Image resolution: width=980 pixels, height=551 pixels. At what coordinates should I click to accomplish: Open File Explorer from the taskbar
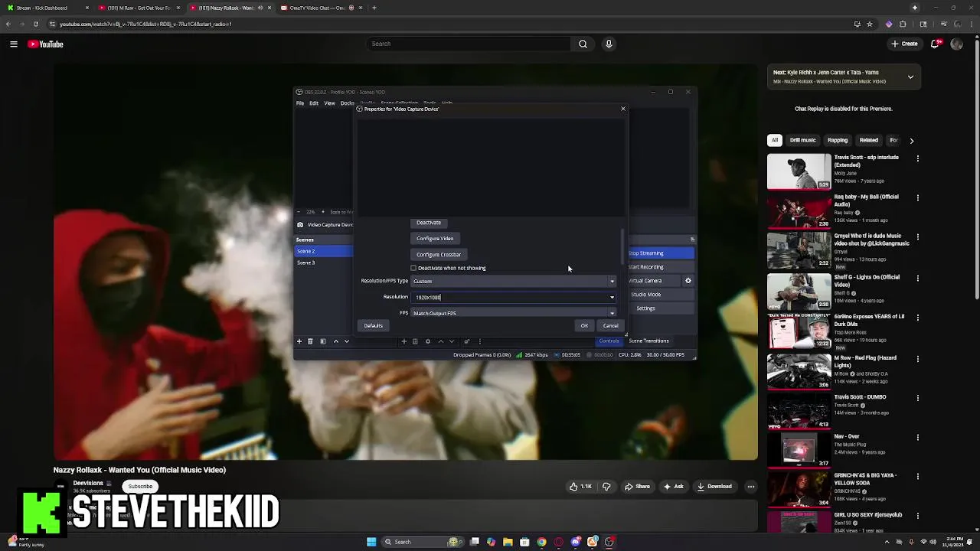(508, 542)
